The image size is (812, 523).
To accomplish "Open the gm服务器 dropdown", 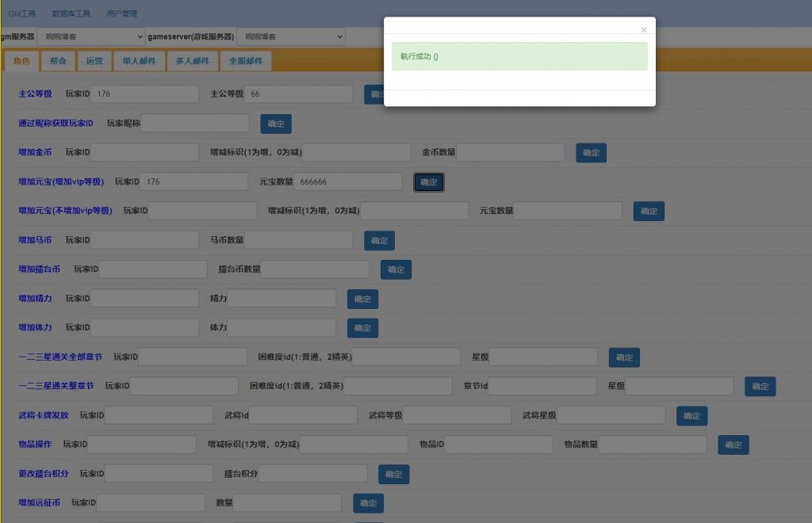I will coord(91,36).
